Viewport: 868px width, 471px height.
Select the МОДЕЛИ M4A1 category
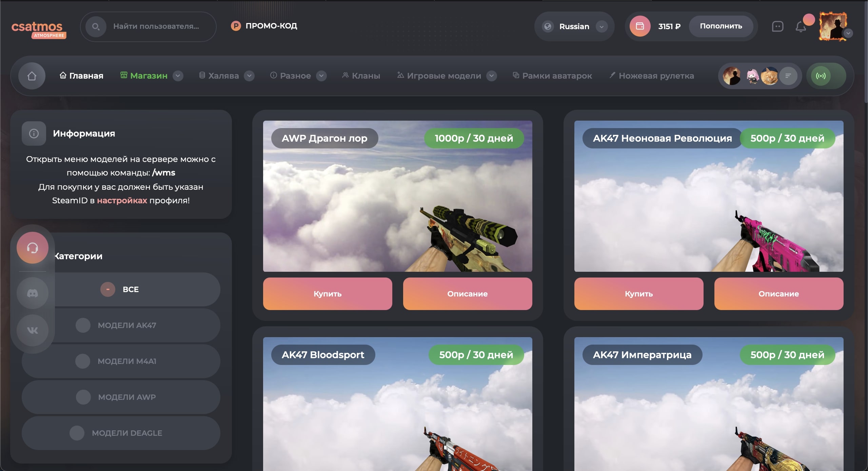121,361
